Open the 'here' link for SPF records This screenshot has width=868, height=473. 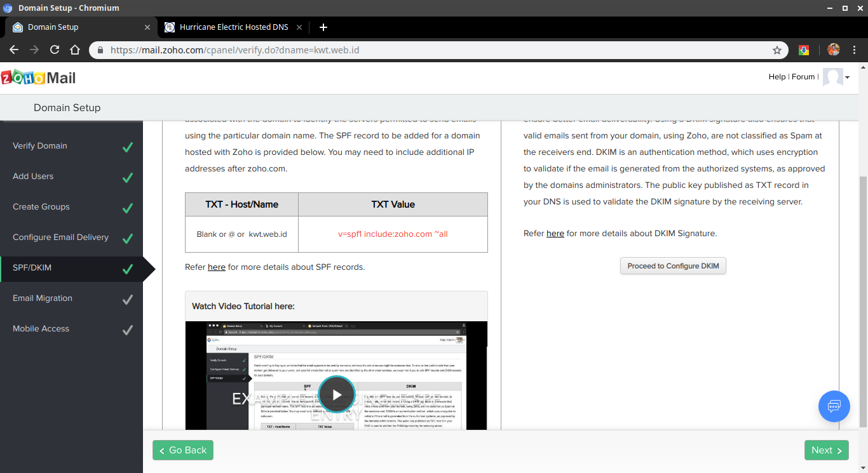pyautogui.click(x=217, y=267)
